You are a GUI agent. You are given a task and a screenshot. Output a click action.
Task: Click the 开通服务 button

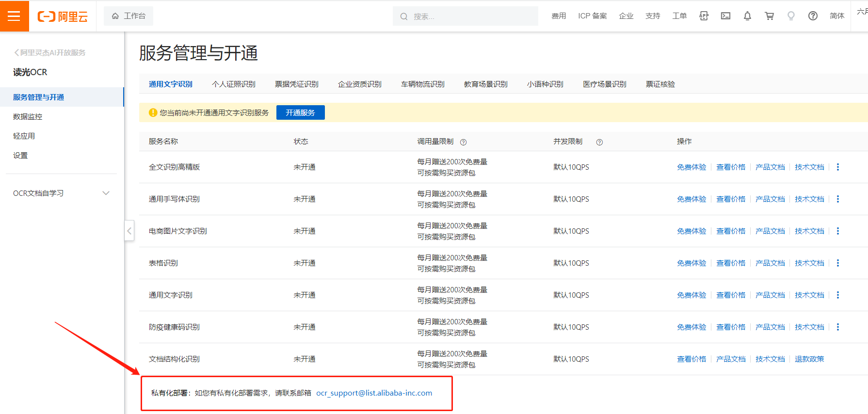[301, 112]
